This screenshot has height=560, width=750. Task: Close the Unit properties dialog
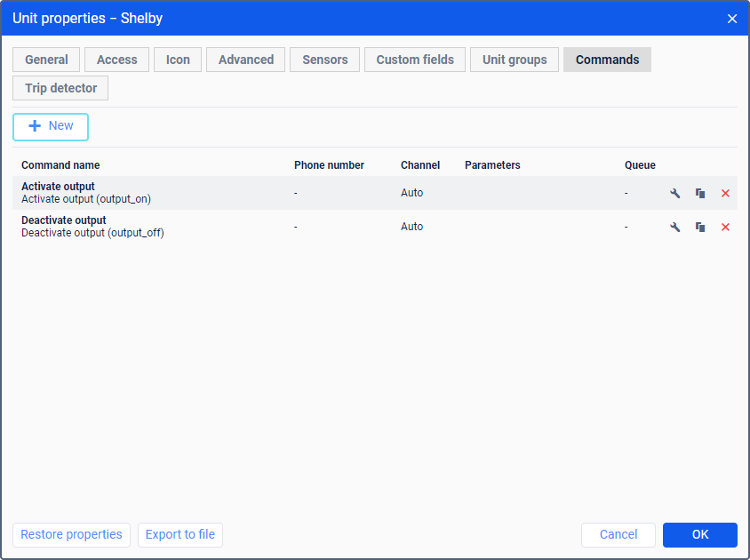pos(732,19)
